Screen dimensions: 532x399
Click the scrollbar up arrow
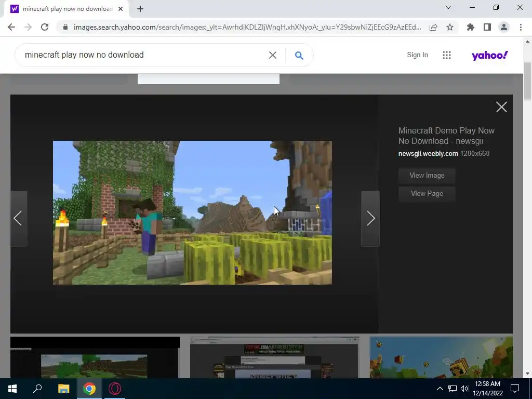527,42
